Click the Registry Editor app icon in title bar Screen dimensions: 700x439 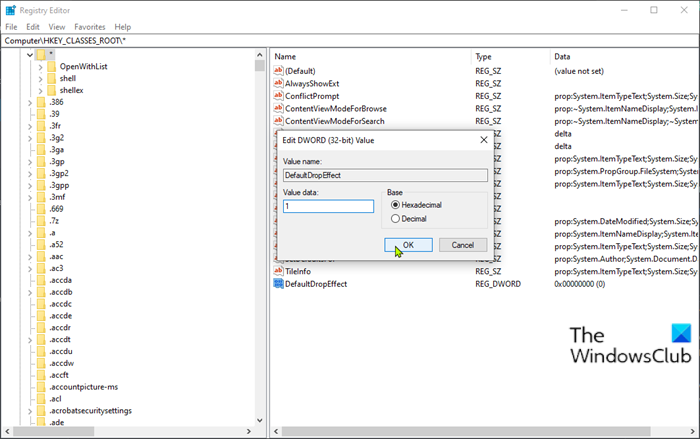pos(10,10)
